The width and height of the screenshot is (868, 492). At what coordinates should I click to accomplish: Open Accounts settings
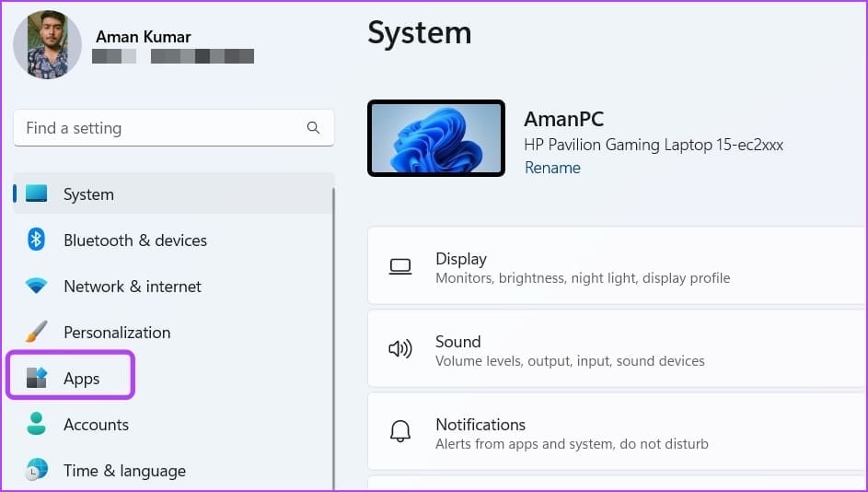(x=173, y=425)
